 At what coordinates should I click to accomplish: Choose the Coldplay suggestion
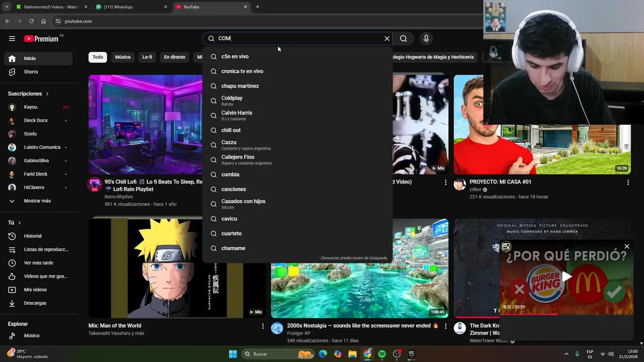(x=297, y=101)
